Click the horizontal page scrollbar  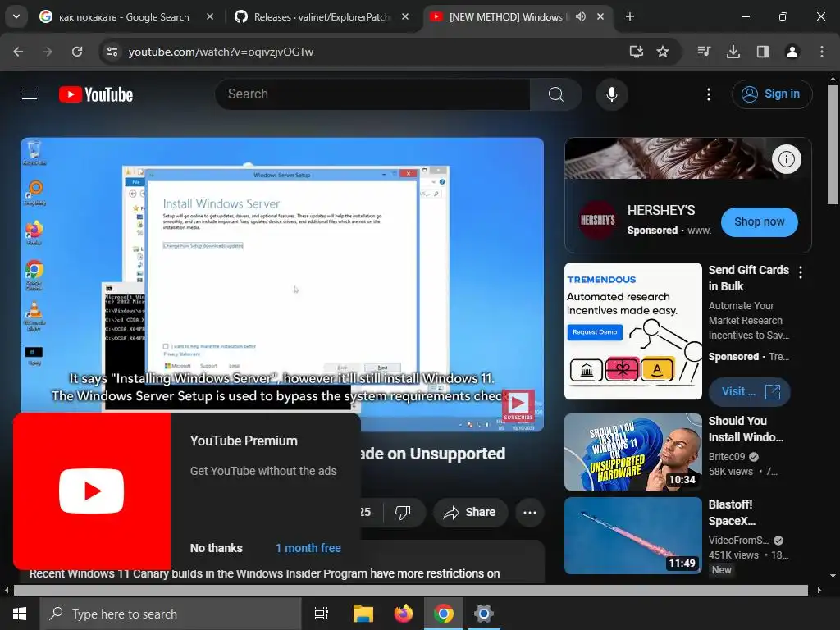[x=410, y=590]
